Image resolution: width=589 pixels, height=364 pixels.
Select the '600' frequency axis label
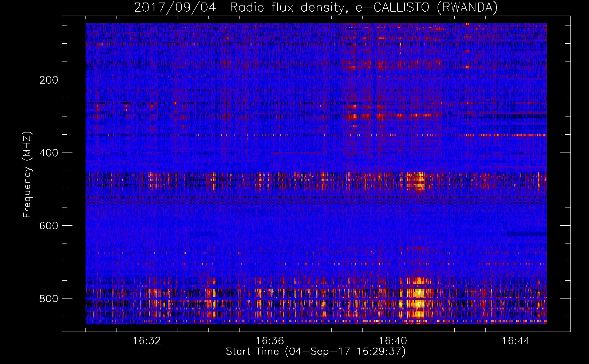pos(49,226)
